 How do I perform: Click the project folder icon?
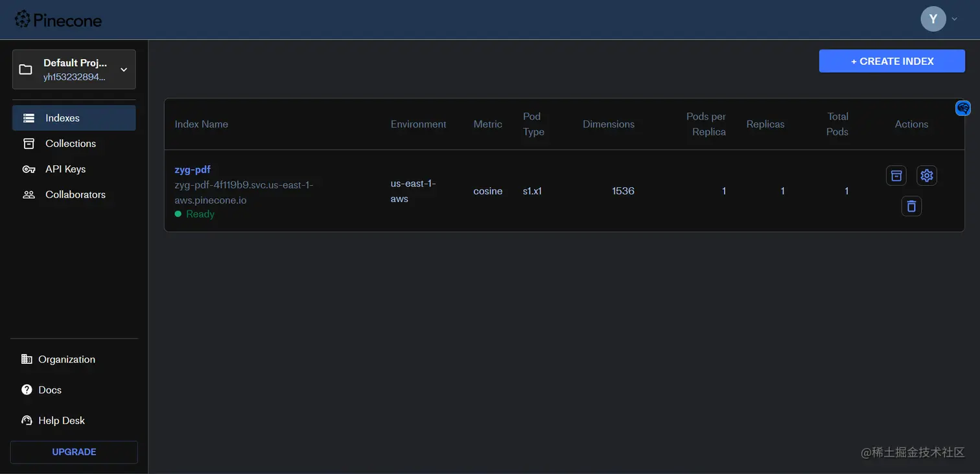tap(26, 69)
